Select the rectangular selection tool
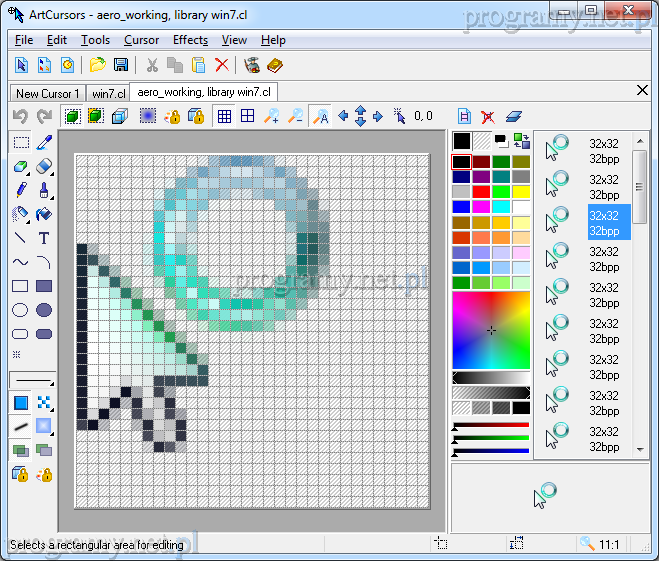 [20, 143]
